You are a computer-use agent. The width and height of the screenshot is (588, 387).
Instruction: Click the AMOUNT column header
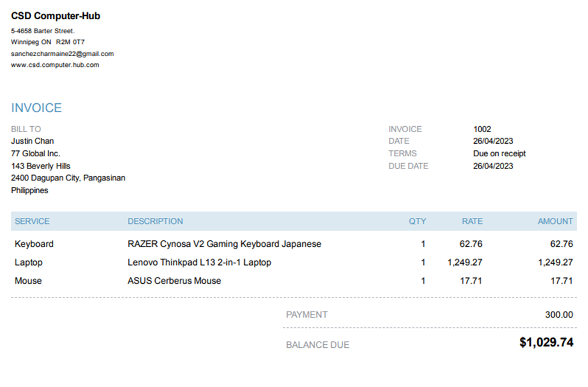tap(555, 222)
